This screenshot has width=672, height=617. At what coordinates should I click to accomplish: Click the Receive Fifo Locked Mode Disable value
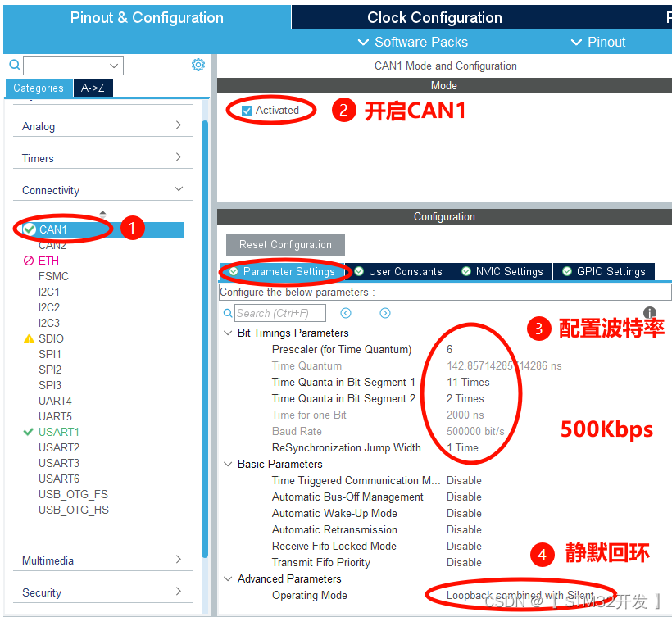point(464,547)
